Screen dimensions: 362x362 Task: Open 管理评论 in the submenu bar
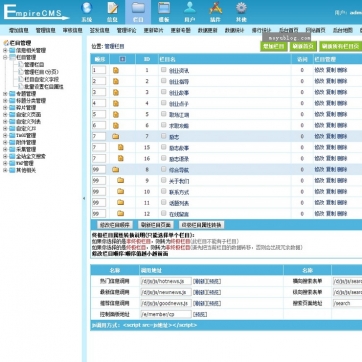coord(127,30)
